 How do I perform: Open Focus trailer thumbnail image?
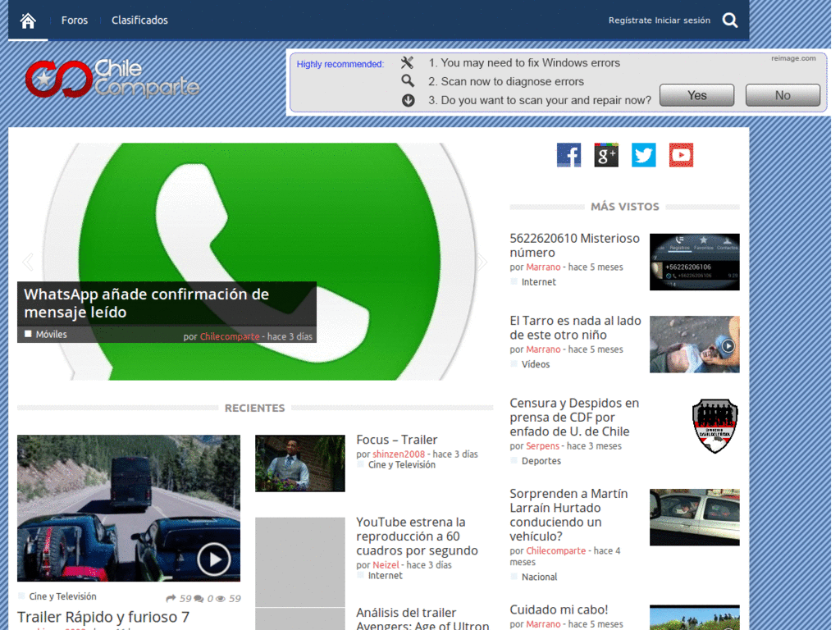pyautogui.click(x=300, y=463)
